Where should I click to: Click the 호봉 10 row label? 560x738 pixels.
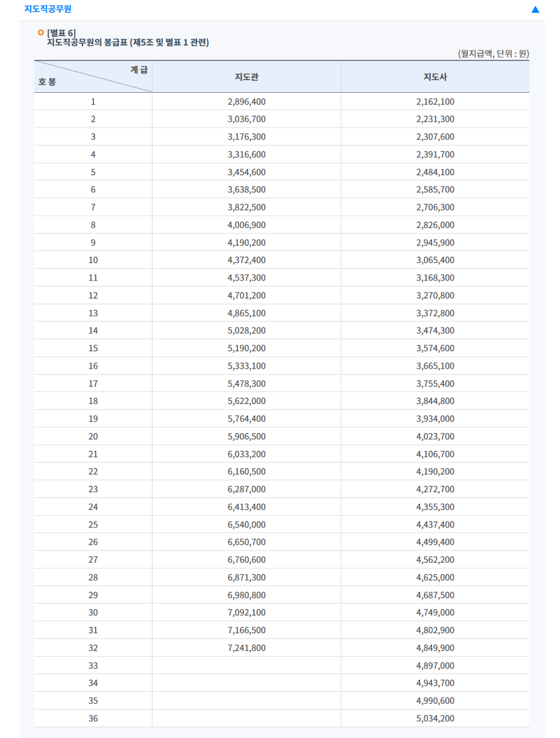93,260
